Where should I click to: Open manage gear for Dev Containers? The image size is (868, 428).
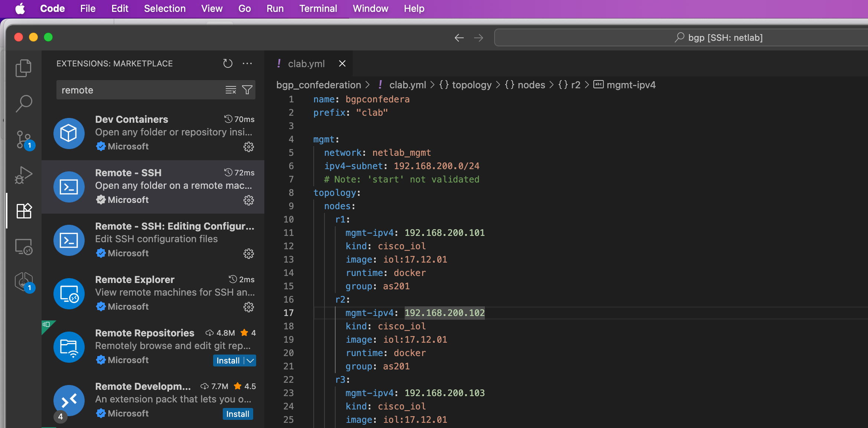pos(248,147)
